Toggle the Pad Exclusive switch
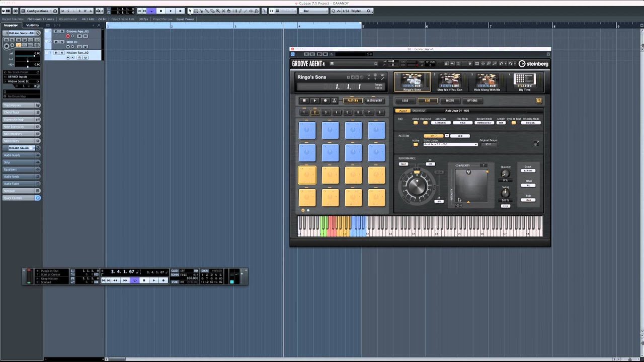Image resolution: width=644 pixels, height=362 pixels. [x=425, y=123]
